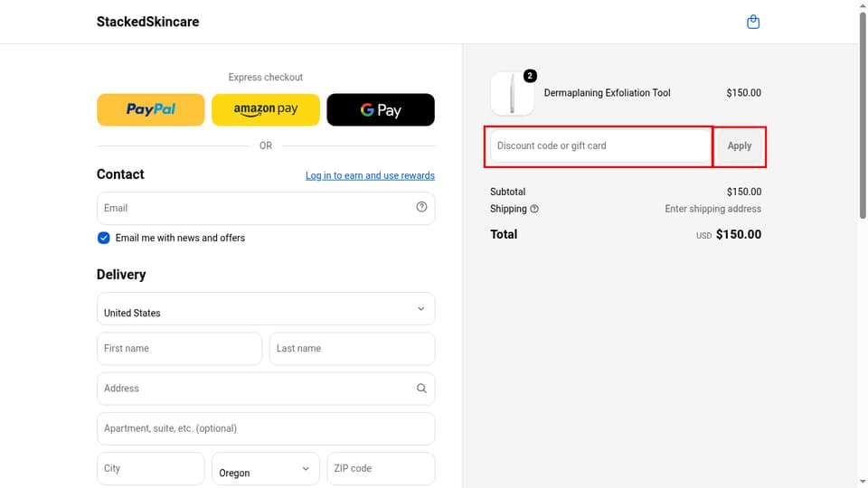868x488 pixels.
Task: Click the page vertical scrollbar
Action: pos(863,117)
